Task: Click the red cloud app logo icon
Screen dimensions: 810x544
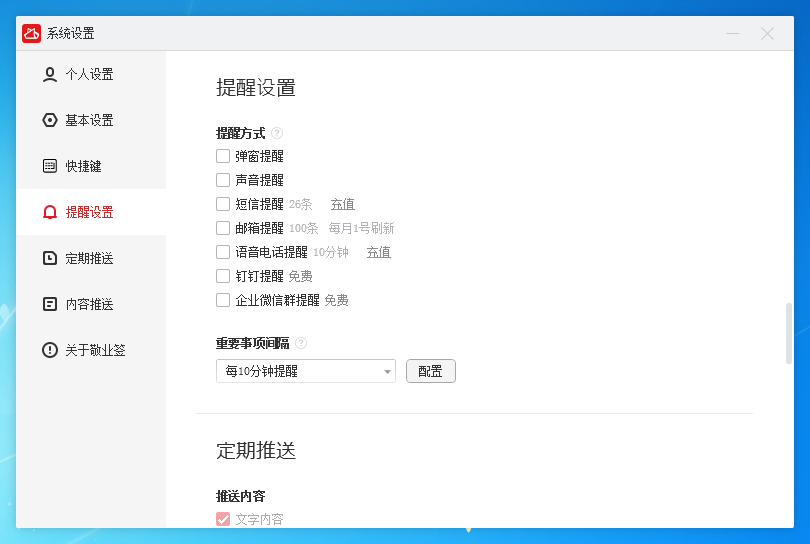Action: [x=32, y=34]
